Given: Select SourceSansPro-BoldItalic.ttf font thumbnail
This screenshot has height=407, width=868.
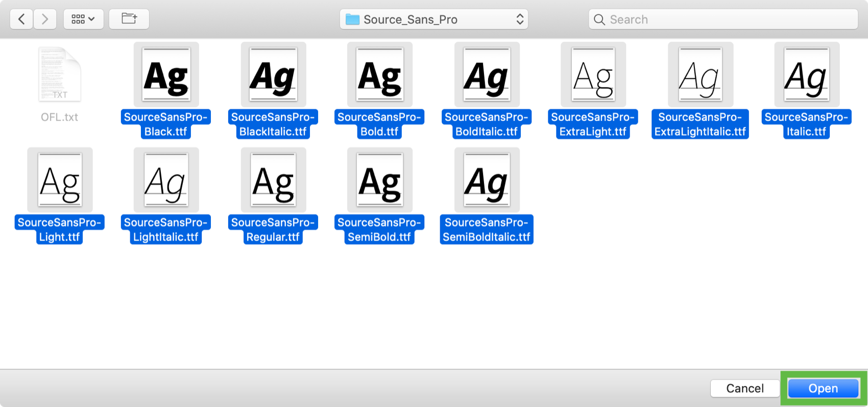Looking at the screenshot, I should tap(487, 75).
